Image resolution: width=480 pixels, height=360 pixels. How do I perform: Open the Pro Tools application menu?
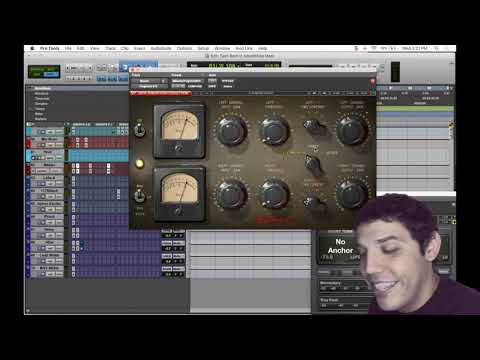point(49,48)
